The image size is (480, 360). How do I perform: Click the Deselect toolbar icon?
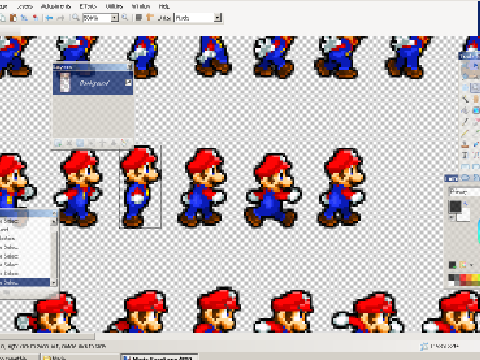click(35, 18)
